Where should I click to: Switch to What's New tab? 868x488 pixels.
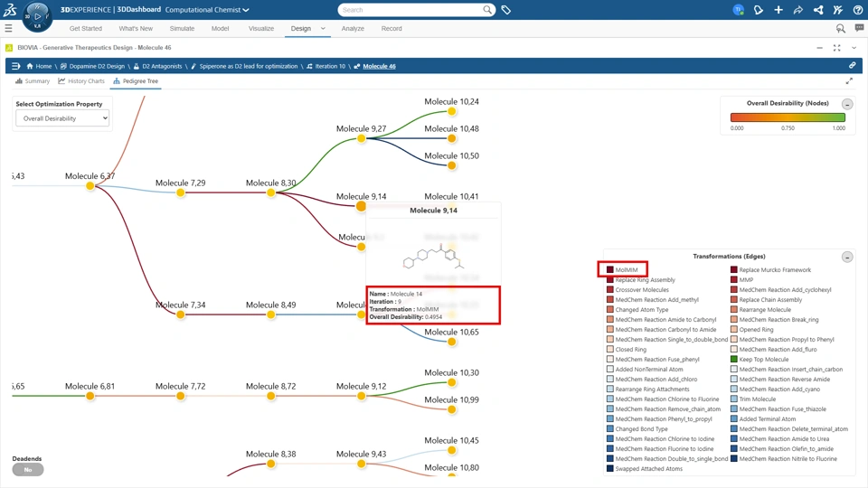(136, 28)
